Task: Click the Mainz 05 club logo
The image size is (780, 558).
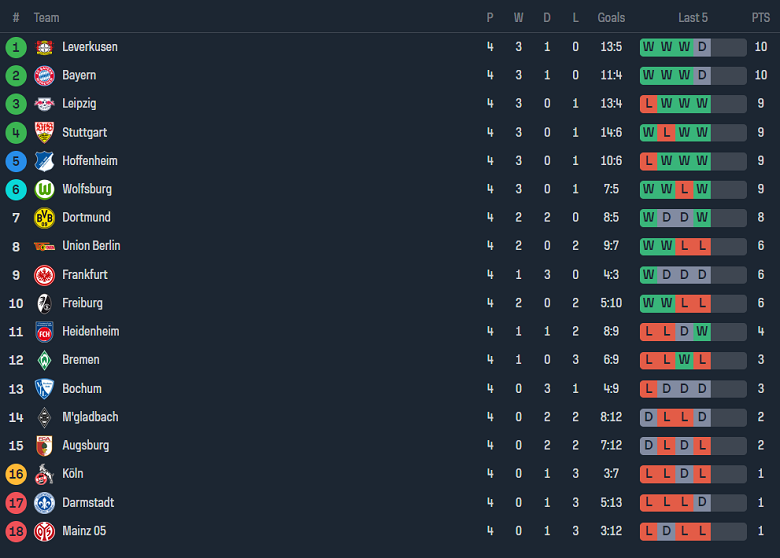Action: 44,531
